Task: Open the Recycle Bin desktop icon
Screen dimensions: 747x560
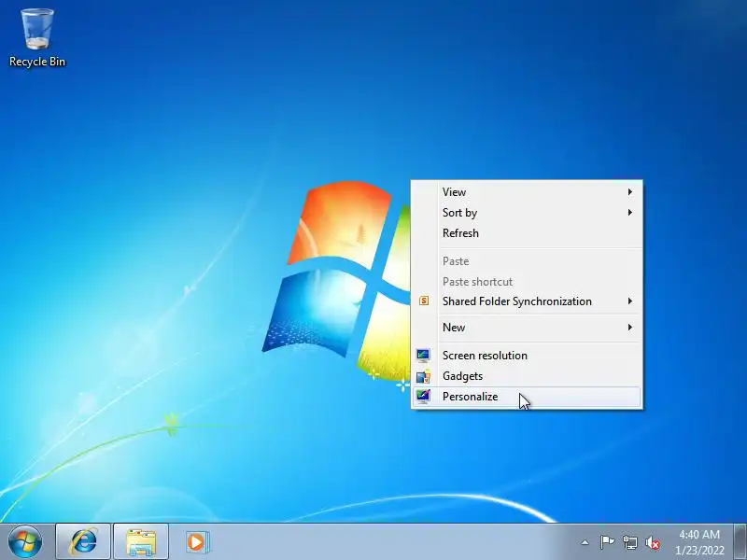Action: click(37, 38)
